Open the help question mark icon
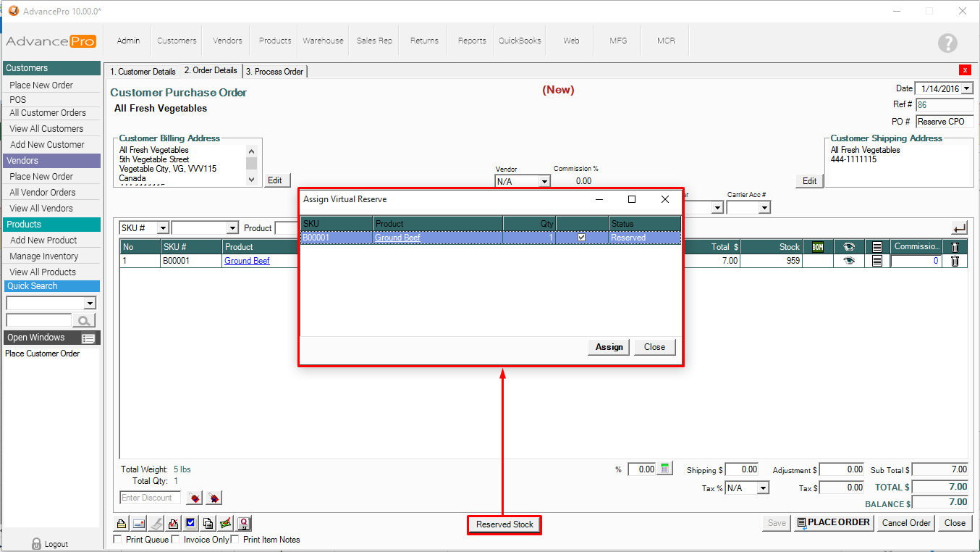This screenshot has height=552, width=980. pyautogui.click(x=947, y=43)
